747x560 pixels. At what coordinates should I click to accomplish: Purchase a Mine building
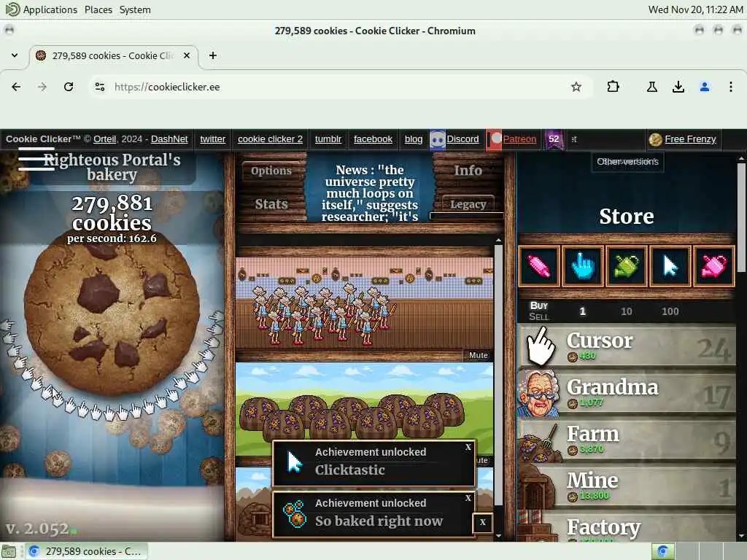[627, 486]
